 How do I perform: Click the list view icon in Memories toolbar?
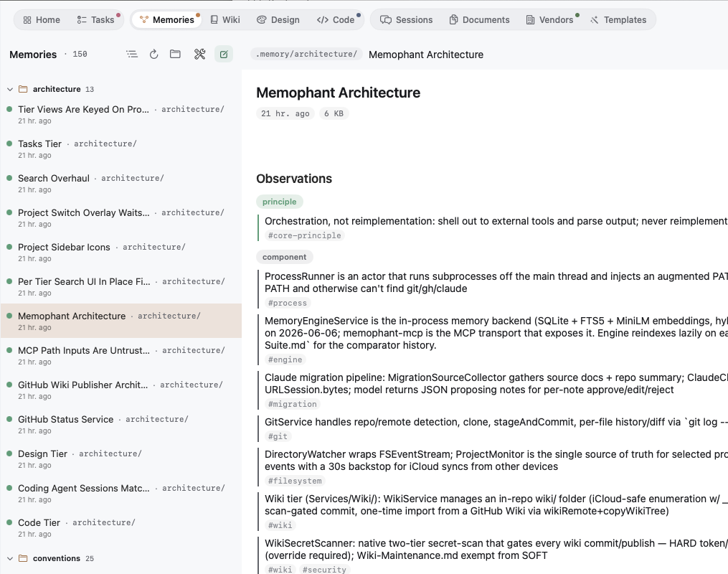[132, 55]
